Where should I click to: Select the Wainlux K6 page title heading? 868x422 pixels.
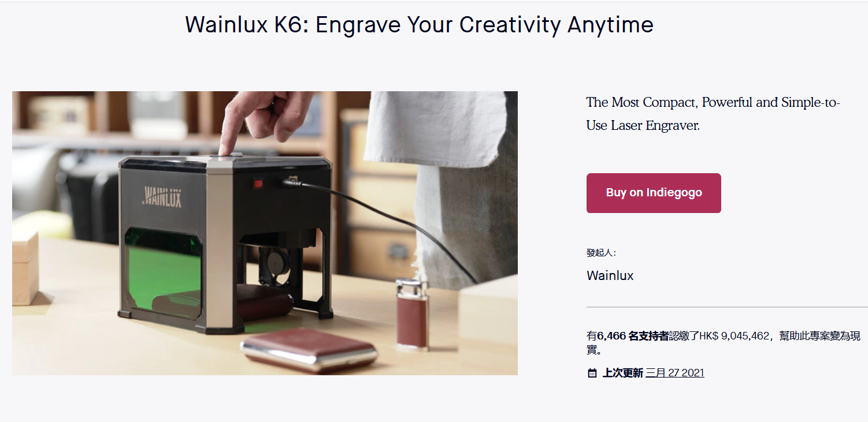point(419,25)
